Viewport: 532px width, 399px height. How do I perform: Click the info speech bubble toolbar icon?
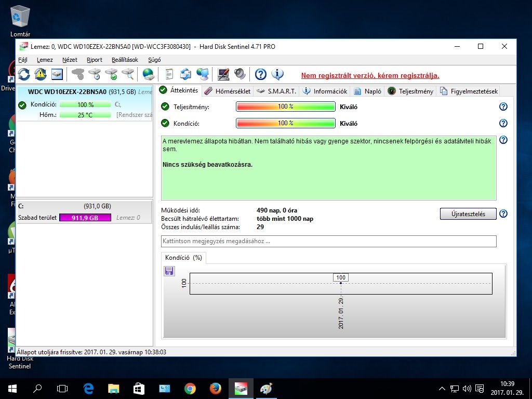[277, 74]
